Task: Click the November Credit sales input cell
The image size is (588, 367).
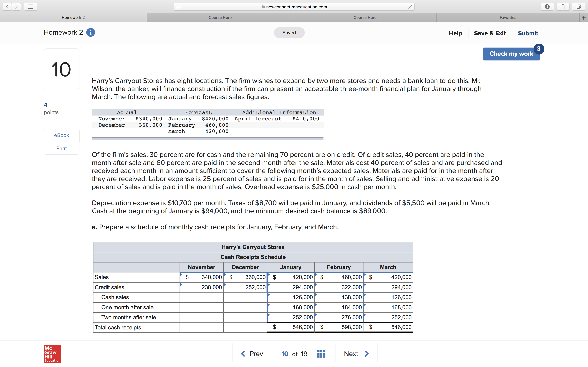Action: coord(201,287)
